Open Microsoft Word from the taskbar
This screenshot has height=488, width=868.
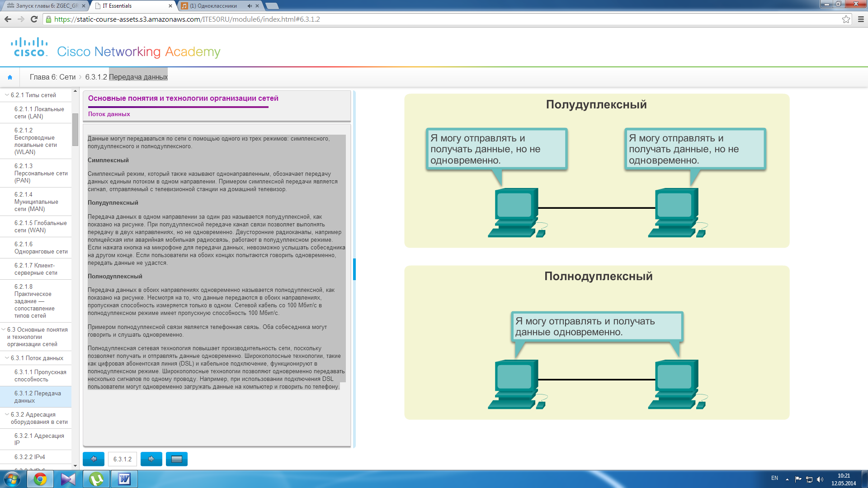click(x=124, y=479)
